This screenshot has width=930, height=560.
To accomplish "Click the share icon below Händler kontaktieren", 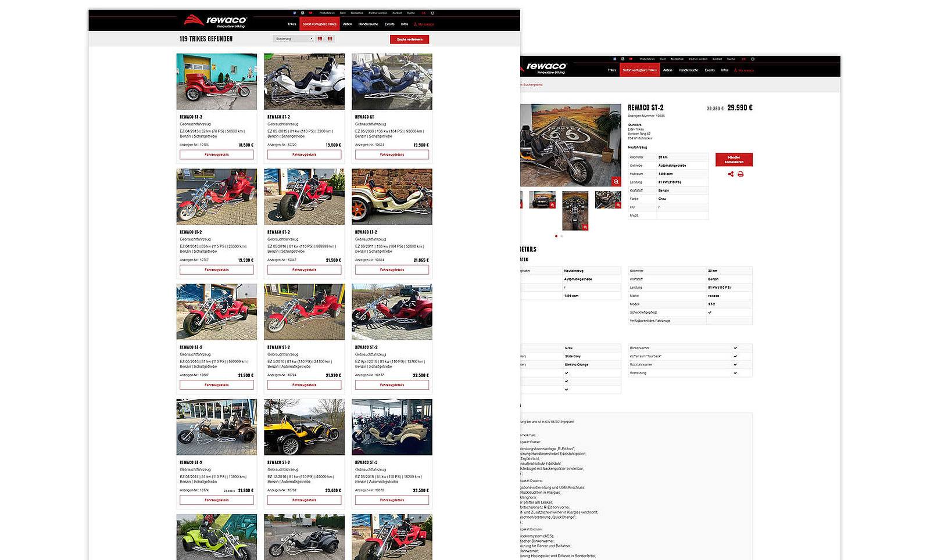I will click(731, 174).
